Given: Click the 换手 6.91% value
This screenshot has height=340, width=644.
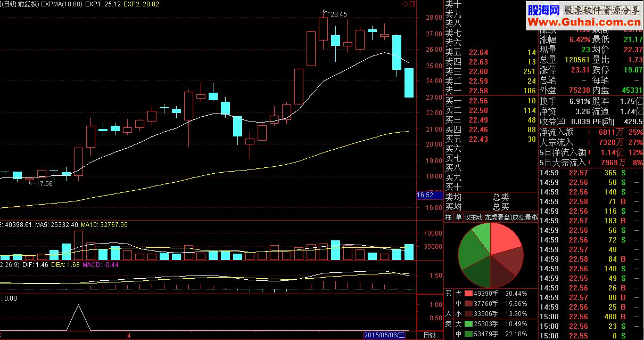Looking at the screenshot, I should pos(580,101).
